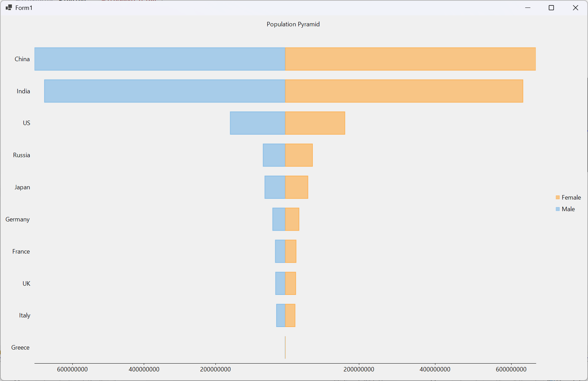Click the China category label
This screenshot has height=381, width=588.
click(x=22, y=59)
